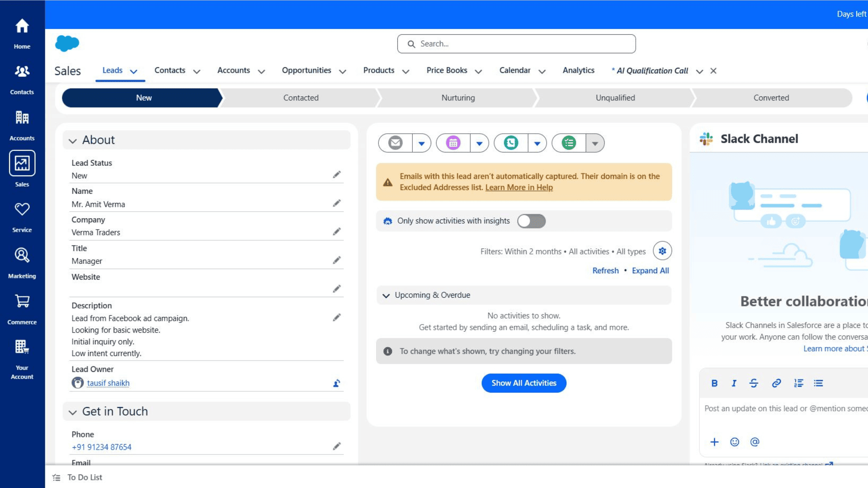Open emoji picker in Slack editor
Viewport: 868px width, 488px height.
735,442
